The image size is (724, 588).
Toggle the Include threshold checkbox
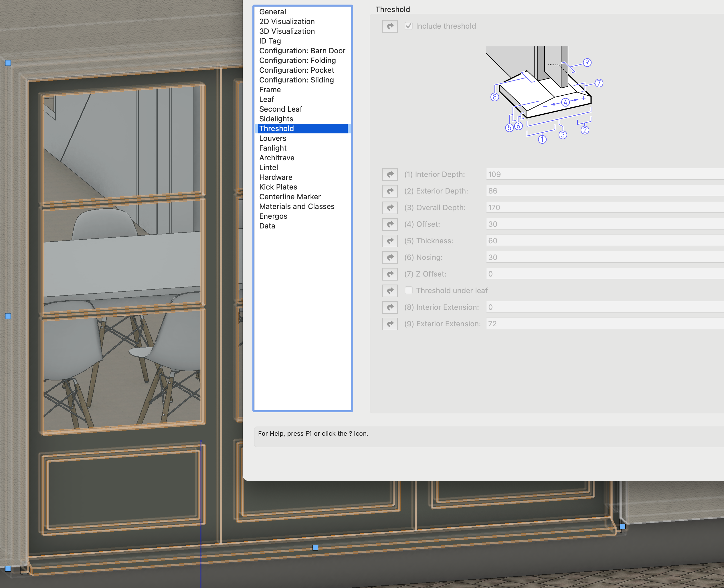(x=409, y=26)
